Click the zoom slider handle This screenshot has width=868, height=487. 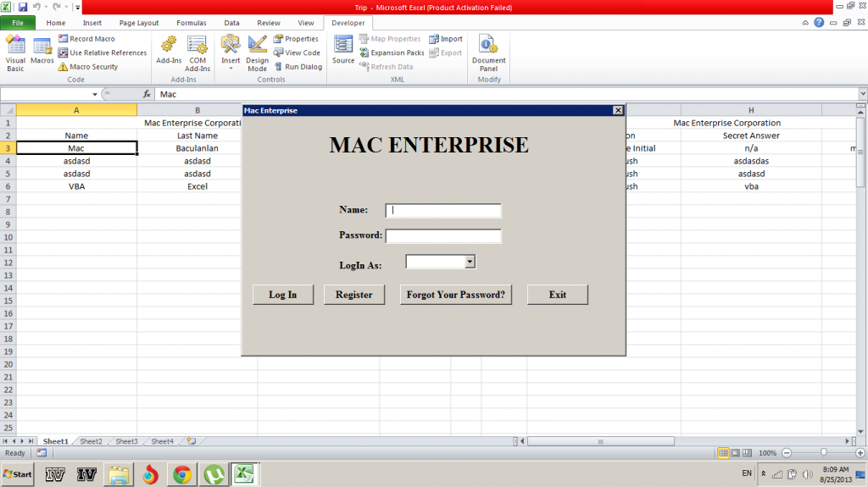(x=824, y=452)
